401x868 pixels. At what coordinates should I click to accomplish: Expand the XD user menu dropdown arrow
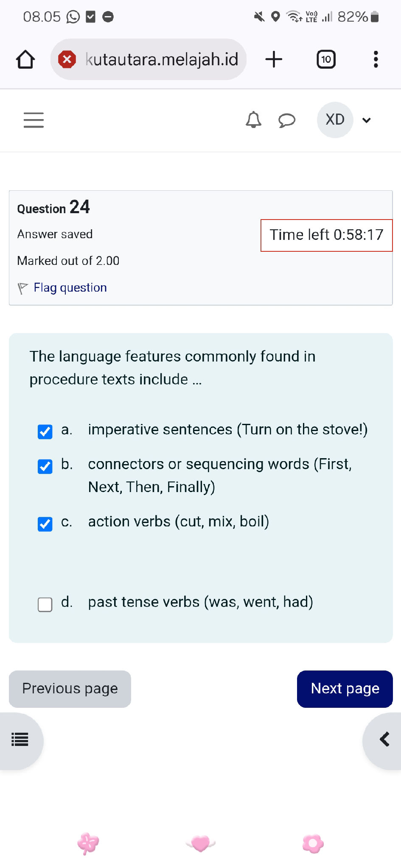click(x=367, y=120)
